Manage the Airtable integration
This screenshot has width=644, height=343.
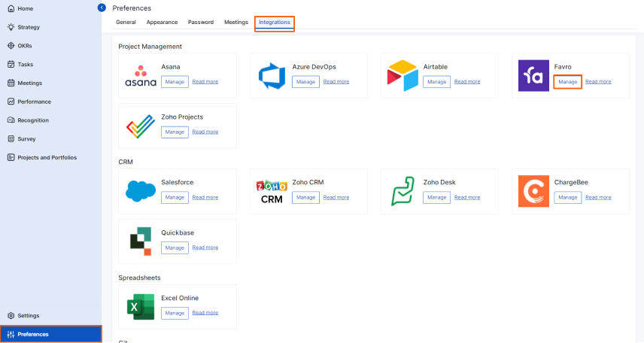[436, 82]
